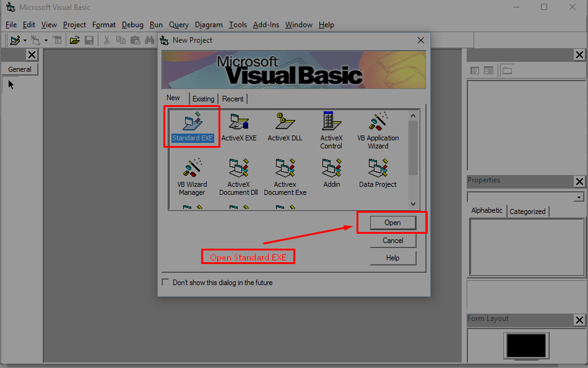This screenshot has width=588, height=368.
Task: Select the Pointer tool in the toolbox
Action: click(11, 85)
